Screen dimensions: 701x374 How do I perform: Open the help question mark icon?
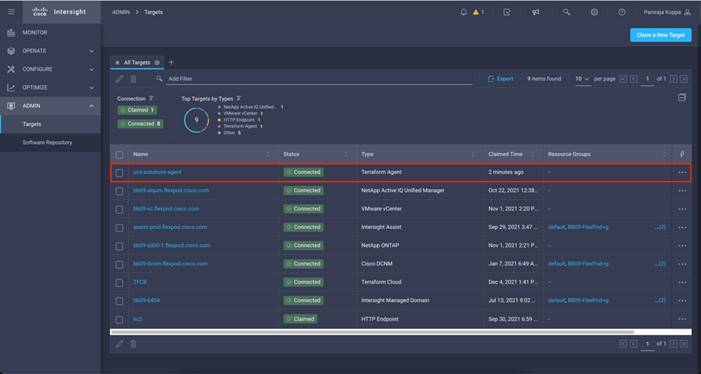(x=622, y=12)
